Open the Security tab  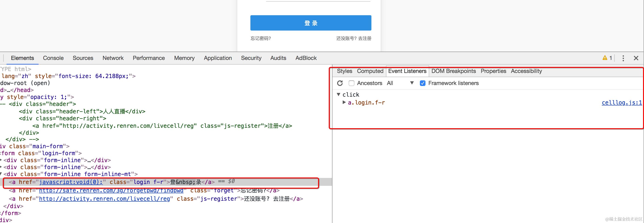point(251,58)
